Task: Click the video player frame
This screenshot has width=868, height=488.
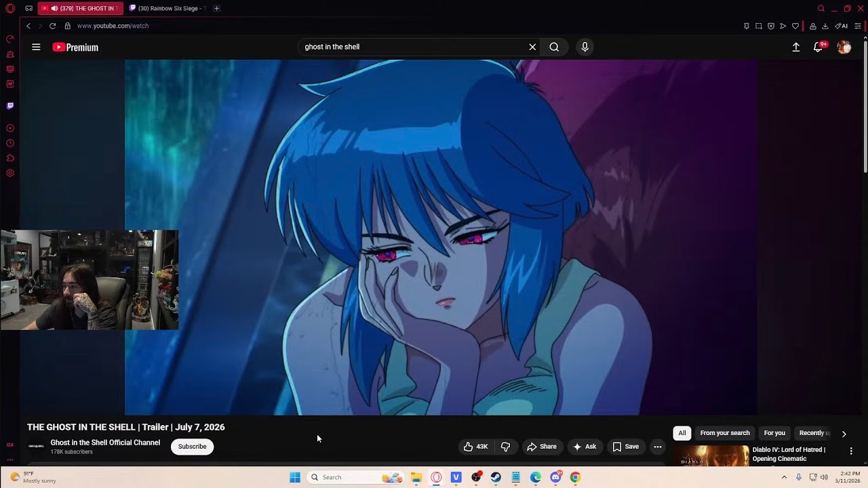Action: pyautogui.click(x=441, y=237)
